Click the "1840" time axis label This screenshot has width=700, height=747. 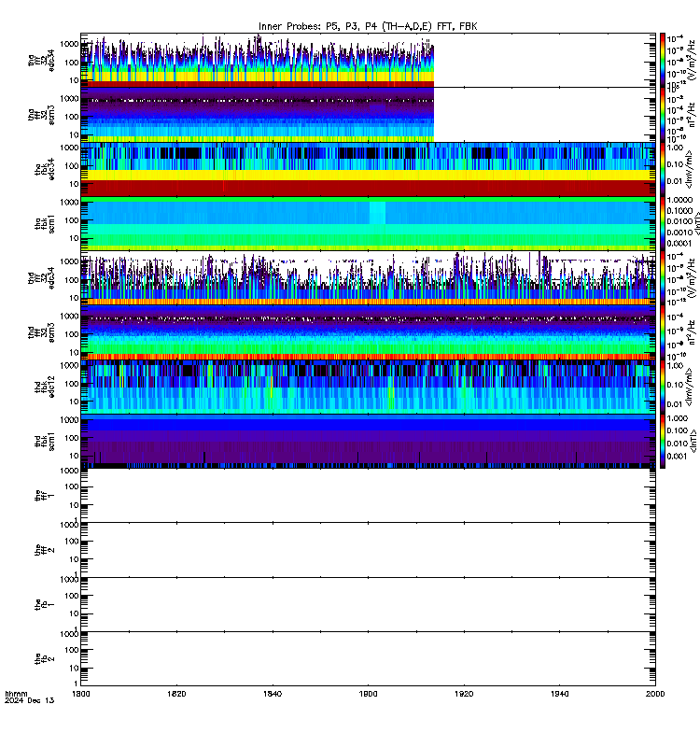pyautogui.click(x=273, y=694)
